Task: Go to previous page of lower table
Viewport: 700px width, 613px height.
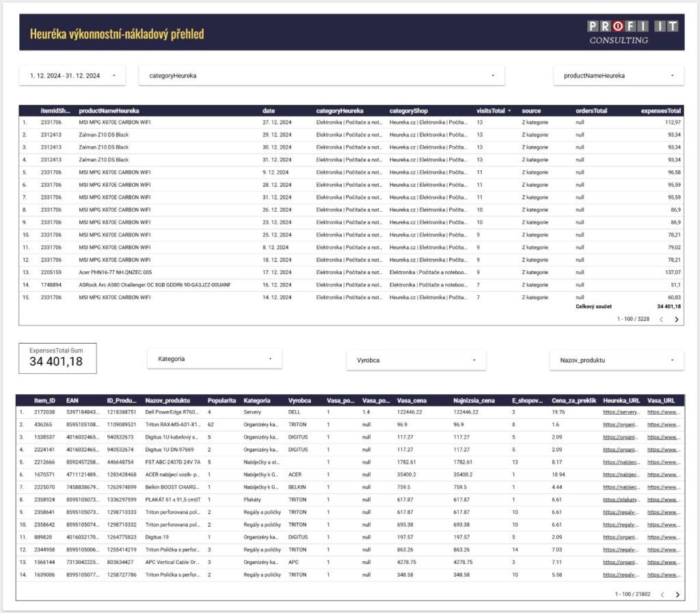Action: pos(662,595)
